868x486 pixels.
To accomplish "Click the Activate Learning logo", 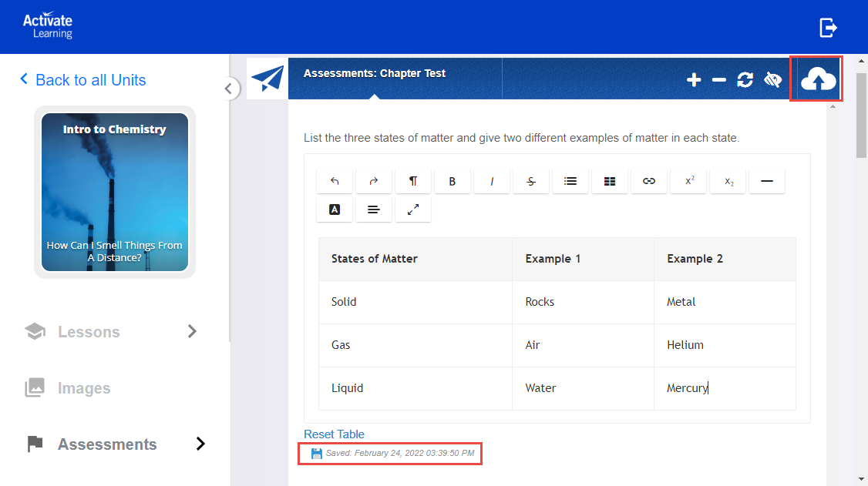I will point(48,25).
